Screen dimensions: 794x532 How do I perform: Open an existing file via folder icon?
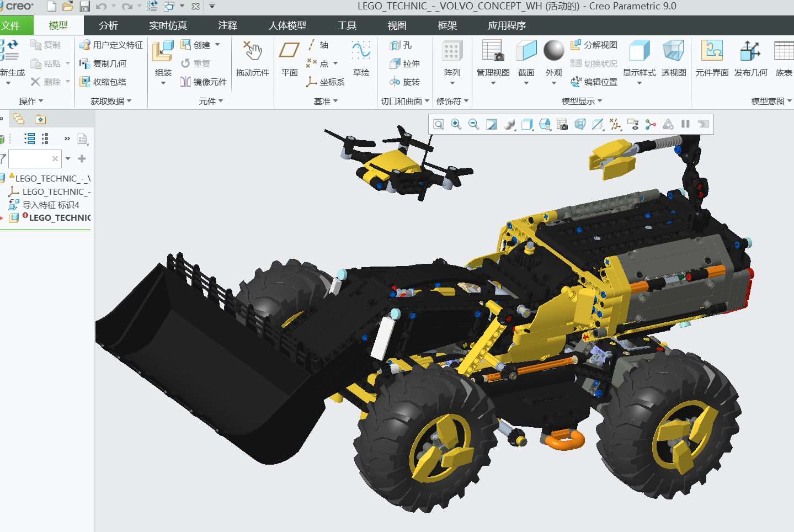coord(67,7)
